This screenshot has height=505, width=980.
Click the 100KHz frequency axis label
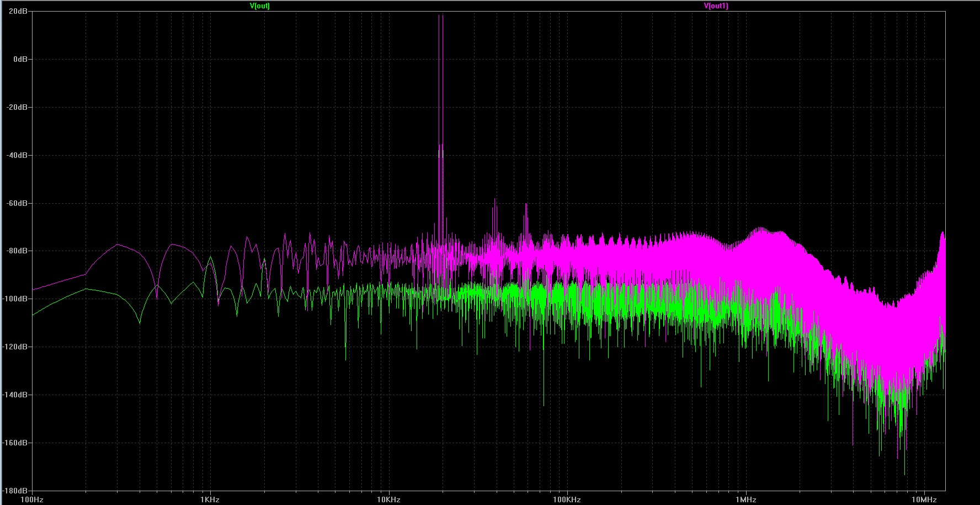tap(567, 499)
